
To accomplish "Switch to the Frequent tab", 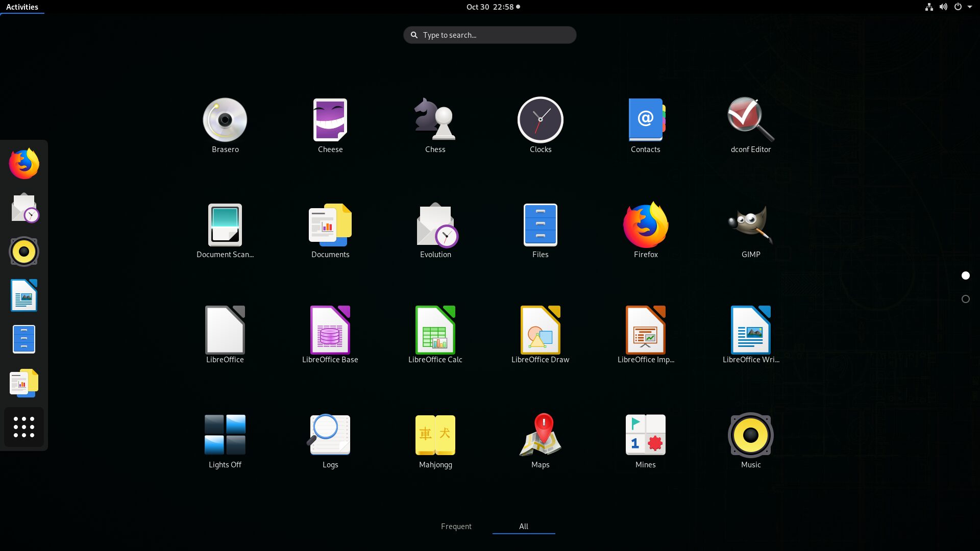I will pyautogui.click(x=456, y=527).
